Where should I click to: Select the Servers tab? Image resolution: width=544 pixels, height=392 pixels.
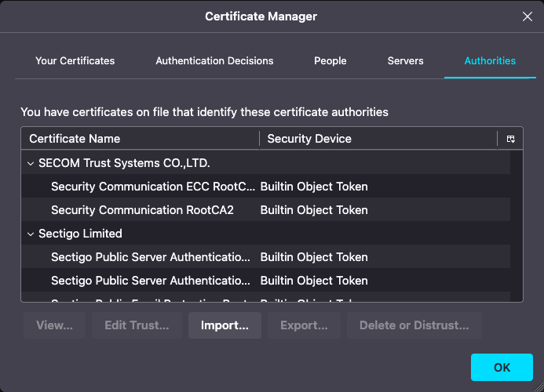405,60
